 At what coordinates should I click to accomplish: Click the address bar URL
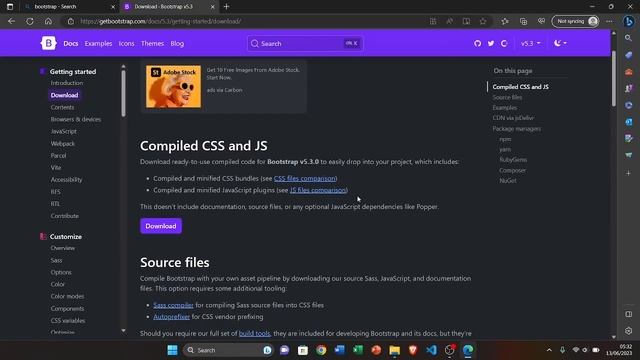(161, 21)
